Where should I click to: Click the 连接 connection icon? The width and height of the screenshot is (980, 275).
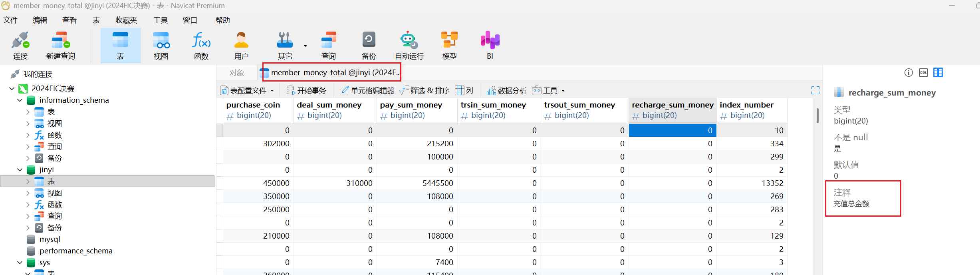coord(20,45)
